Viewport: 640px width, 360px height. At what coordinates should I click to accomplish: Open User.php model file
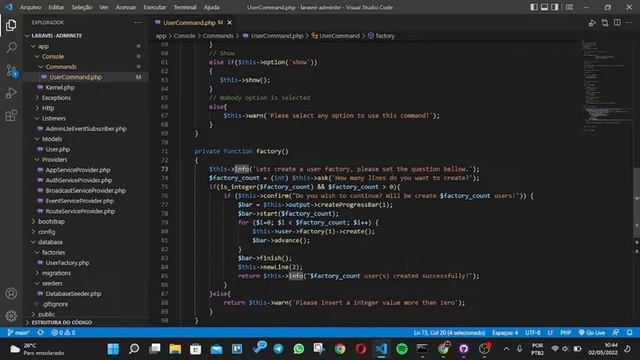click(x=86, y=149)
